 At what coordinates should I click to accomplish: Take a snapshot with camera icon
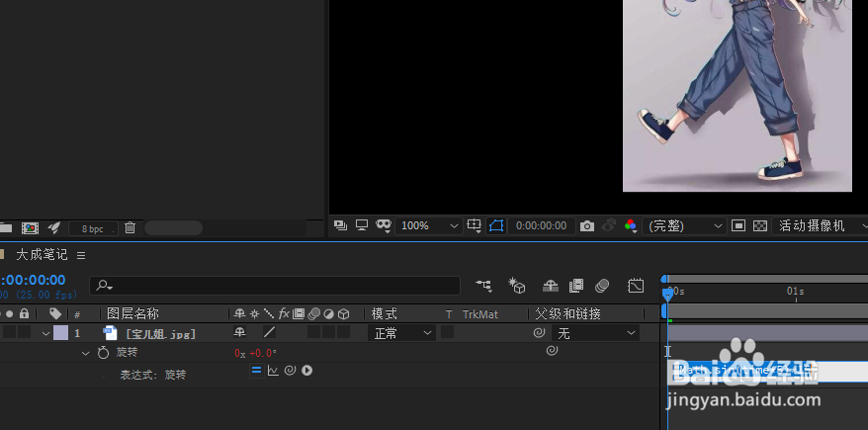(587, 225)
